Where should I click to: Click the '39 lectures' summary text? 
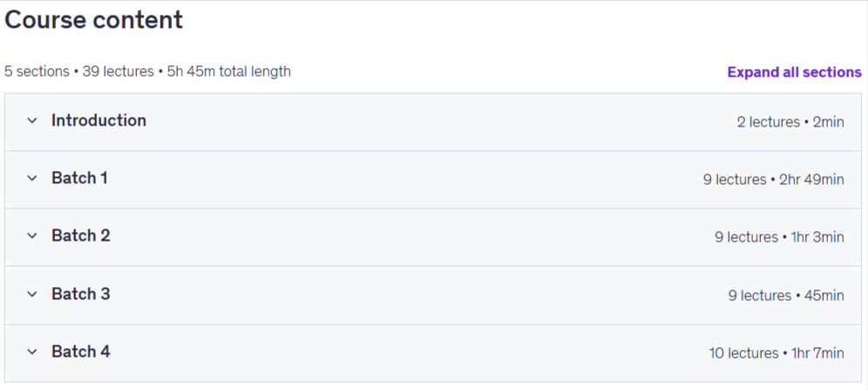118,72
